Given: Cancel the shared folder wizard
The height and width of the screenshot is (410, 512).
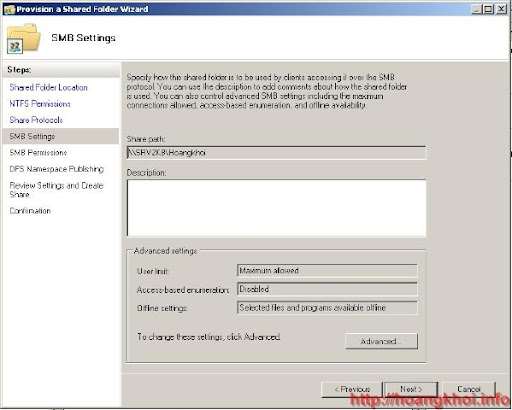Looking at the screenshot, I should pyautogui.click(x=469, y=389).
